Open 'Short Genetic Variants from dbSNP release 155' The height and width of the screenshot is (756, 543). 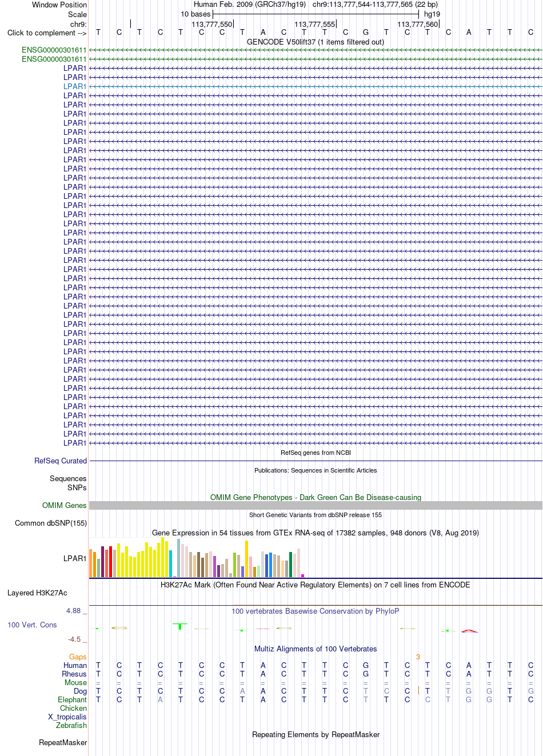(x=316, y=515)
